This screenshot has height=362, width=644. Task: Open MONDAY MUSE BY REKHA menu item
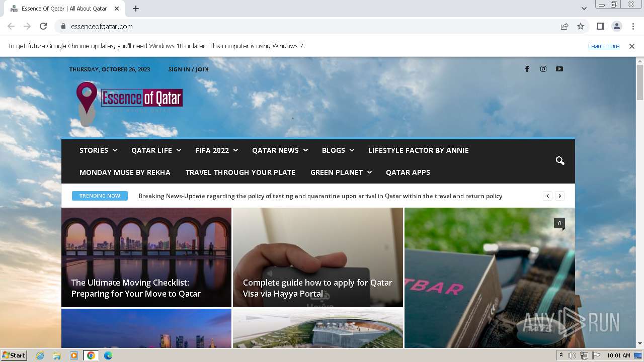[x=125, y=172]
